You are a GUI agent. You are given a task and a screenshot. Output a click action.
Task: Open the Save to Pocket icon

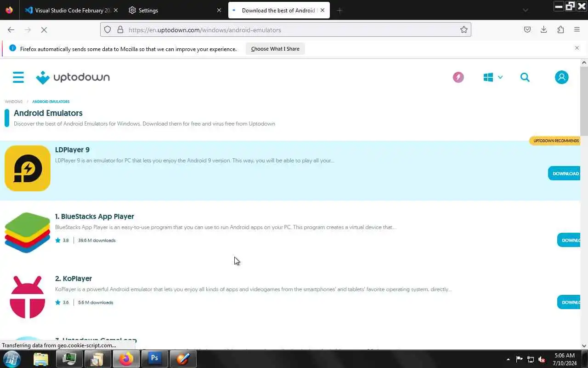[527, 30]
